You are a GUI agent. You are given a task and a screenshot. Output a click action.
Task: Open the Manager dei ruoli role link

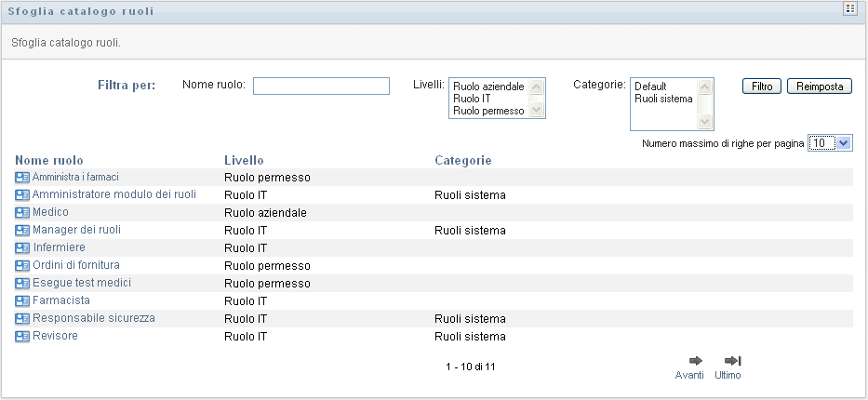pyautogui.click(x=76, y=230)
